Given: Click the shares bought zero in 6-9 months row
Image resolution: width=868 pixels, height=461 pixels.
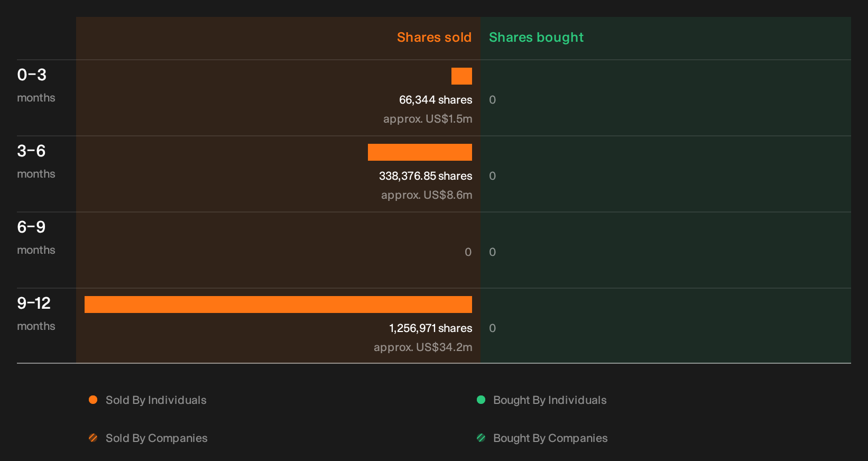Looking at the screenshot, I should point(492,252).
